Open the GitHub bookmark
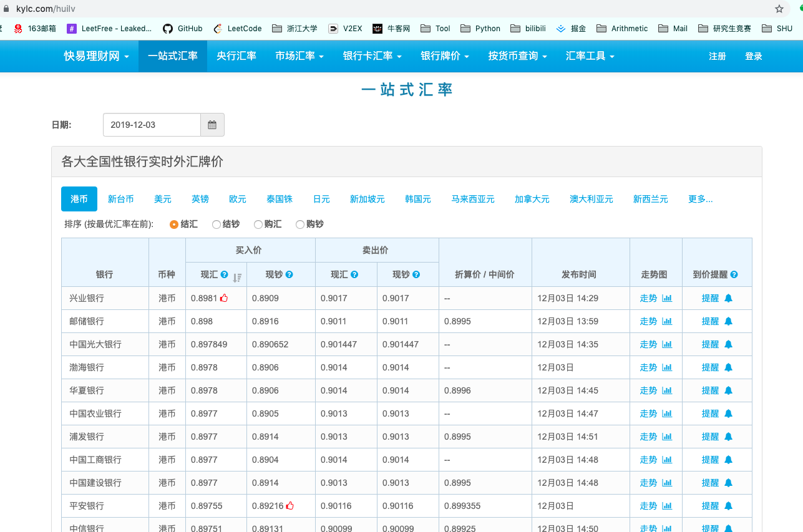The height and width of the screenshot is (532, 803). 183,28
